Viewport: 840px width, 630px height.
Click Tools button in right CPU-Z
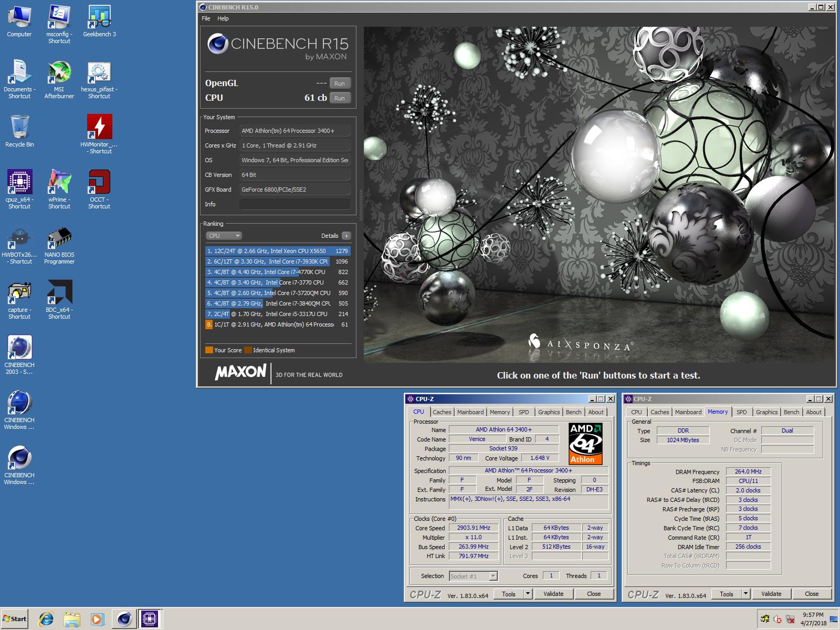point(727,594)
